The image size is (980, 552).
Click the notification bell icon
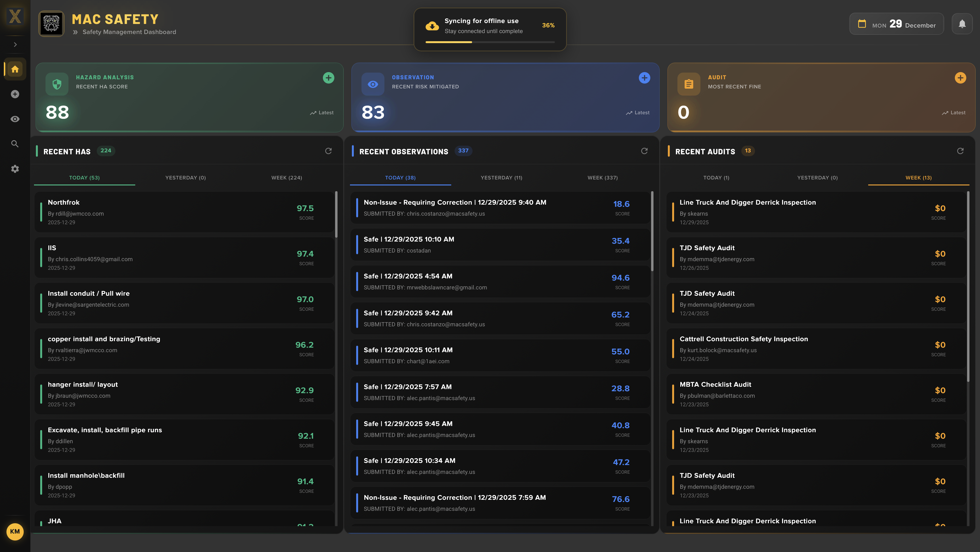[x=962, y=24]
